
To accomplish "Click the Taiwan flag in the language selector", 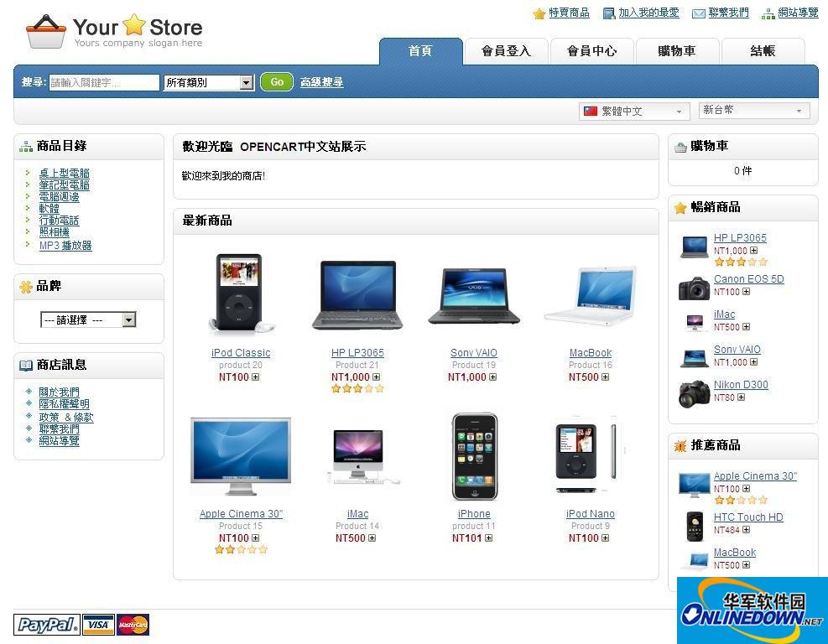I will pyautogui.click(x=591, y=110).
